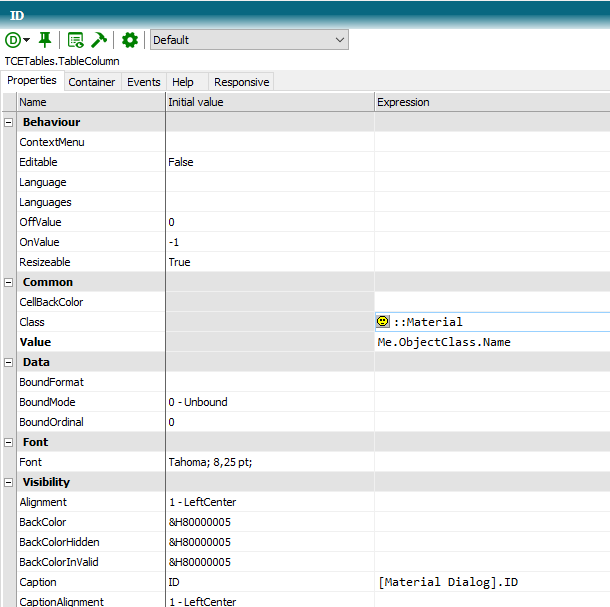Screen dimensions: 610x607
Task: Select the OnValue property name
Action: point(39,242)
